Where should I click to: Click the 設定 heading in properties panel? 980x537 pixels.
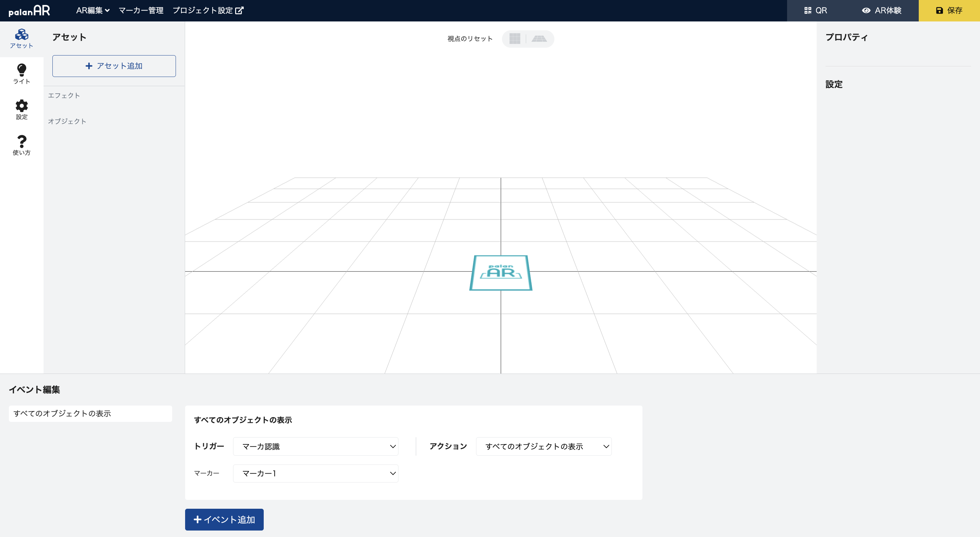834,84
